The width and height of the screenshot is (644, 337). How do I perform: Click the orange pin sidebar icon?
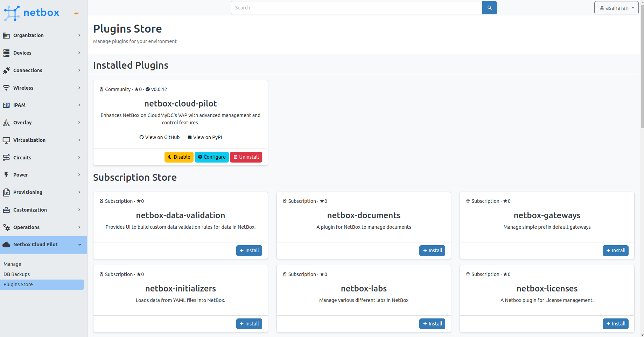(x=76, y=14)
